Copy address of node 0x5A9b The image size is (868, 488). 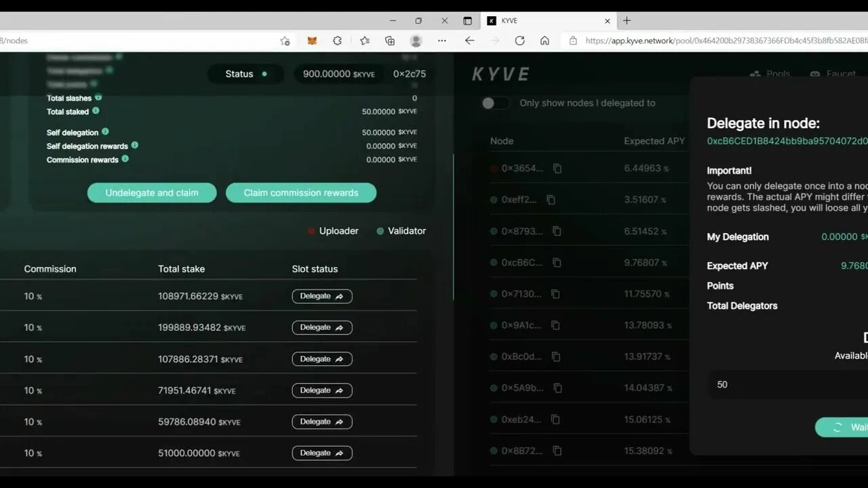(557, 388)
